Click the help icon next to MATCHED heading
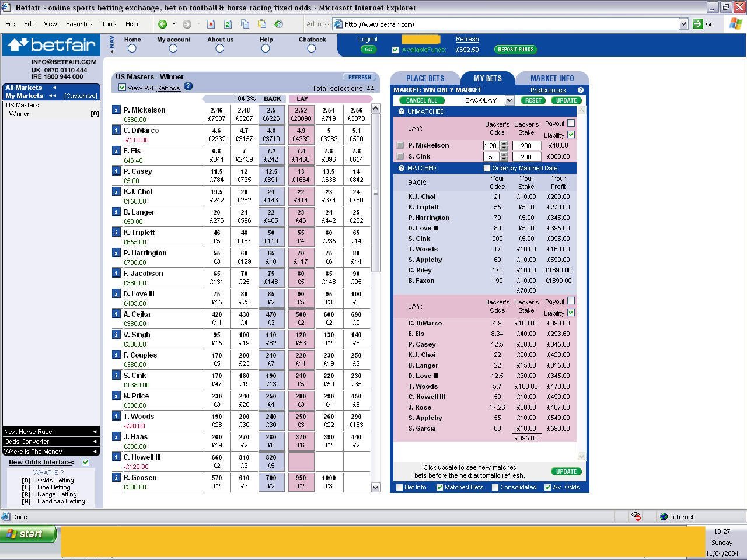The width and height of the screenshot is (747, 560). [x=402, y=168]
